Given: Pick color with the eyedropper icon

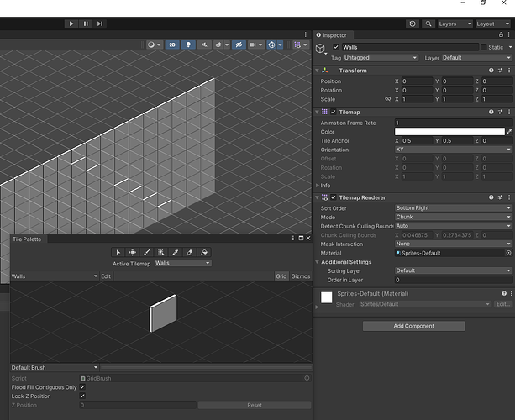Looking at the screenshot, I should pyautogui.click(x=509, y=132).
